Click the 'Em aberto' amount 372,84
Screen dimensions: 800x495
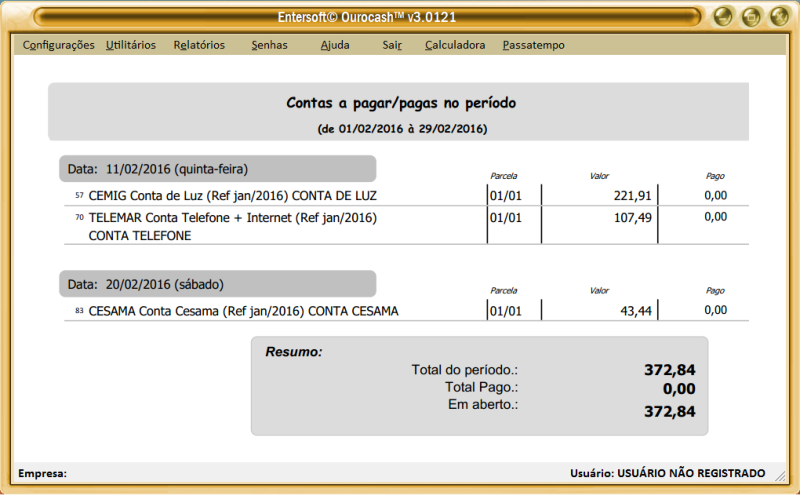point(669,411)
